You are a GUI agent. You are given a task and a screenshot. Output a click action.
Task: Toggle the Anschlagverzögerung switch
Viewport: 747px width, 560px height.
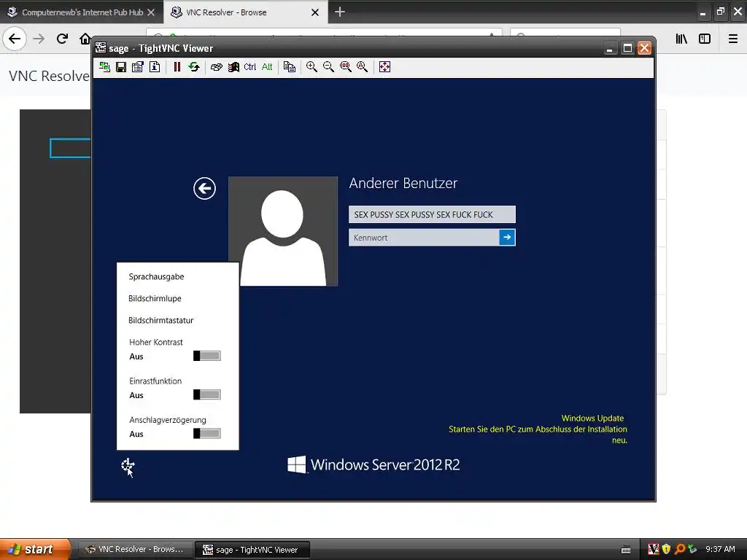206,433
